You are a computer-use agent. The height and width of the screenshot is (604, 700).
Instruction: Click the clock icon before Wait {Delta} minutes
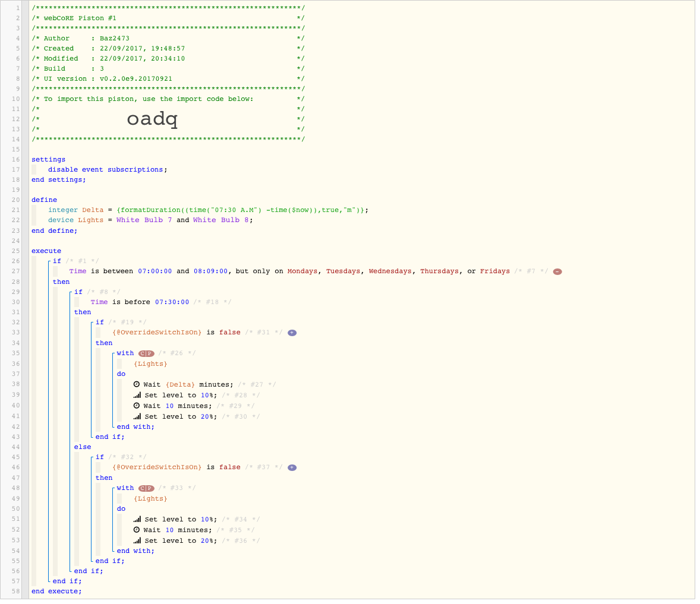point(137,384)
